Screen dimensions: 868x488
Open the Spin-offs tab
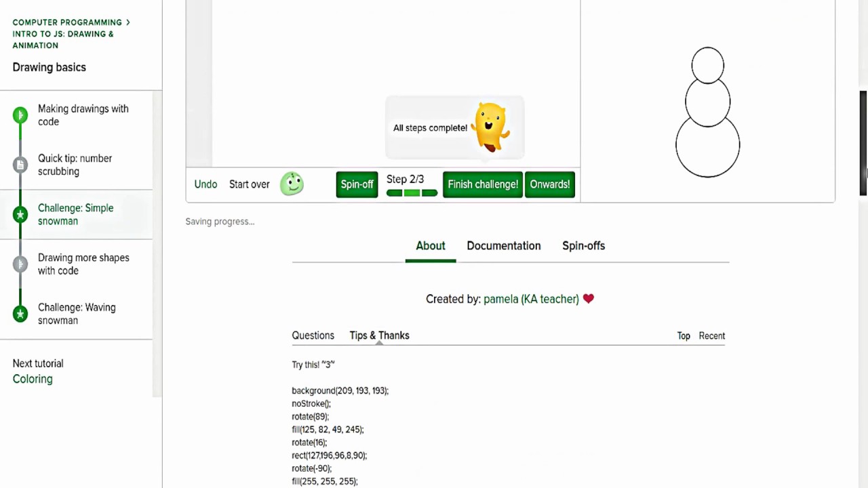point(583,246)
